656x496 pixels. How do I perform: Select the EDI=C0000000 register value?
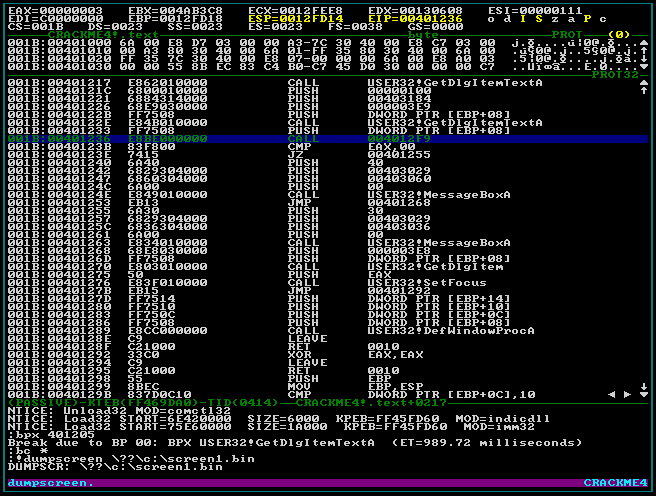point(55,19)
